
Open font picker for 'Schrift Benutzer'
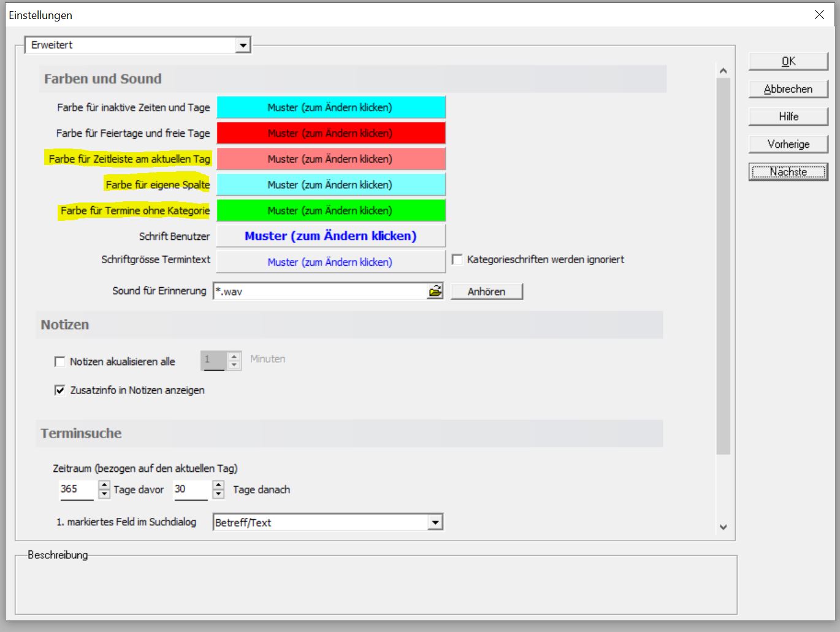[x=331, y=236]
